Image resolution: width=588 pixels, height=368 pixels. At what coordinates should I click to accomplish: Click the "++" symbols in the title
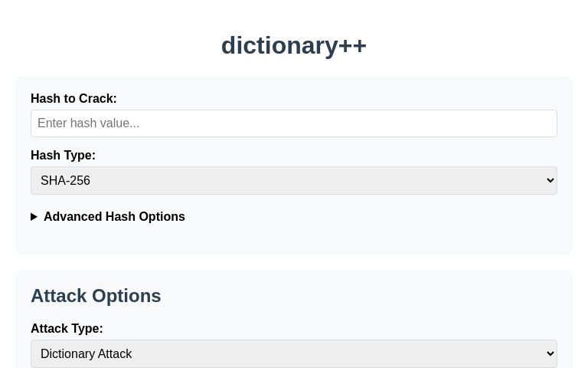352,46
